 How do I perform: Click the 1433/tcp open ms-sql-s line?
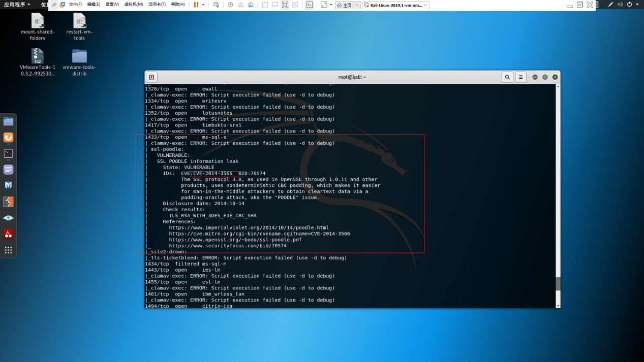click(186, 137)
